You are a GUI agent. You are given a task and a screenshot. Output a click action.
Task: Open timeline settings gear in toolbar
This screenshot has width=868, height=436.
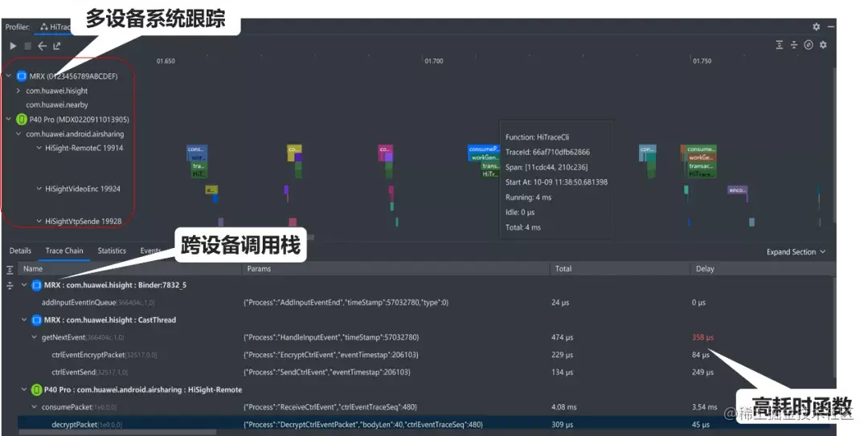[x=823, y=45]
